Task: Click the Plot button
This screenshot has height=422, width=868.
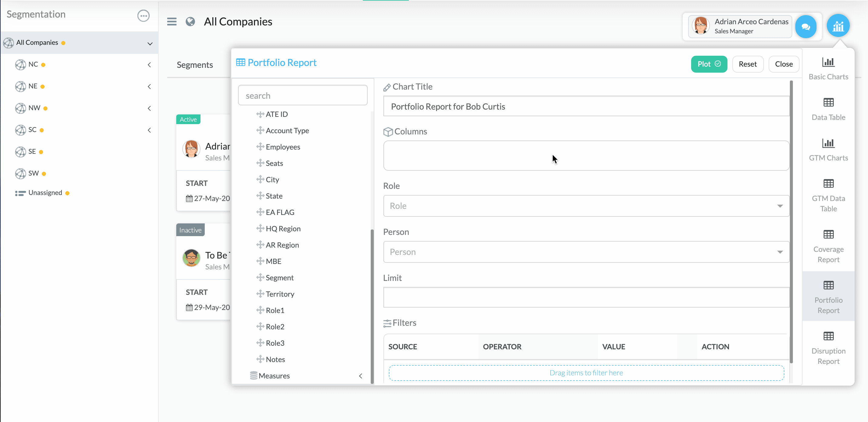Action: coord(709,64)
